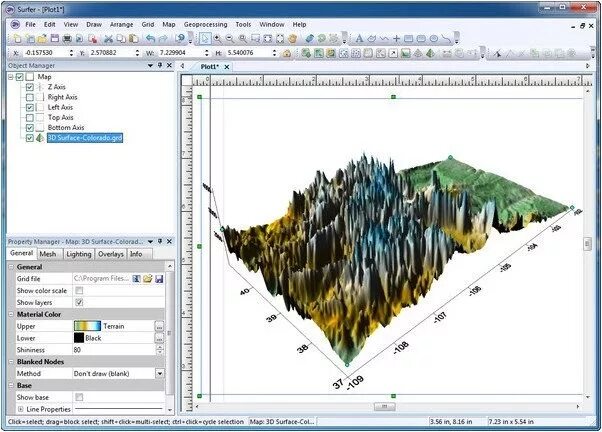Screen dimensions: 602x432
Task: Click the Open file folder icon
Action: (x=43, y=38)
